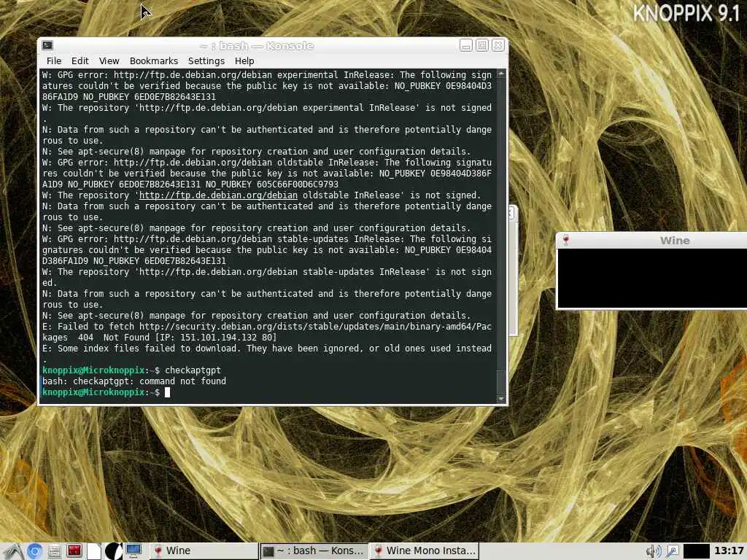Switch to the Wine taskbar window
The image size is (747, 560).
(204, 551)
